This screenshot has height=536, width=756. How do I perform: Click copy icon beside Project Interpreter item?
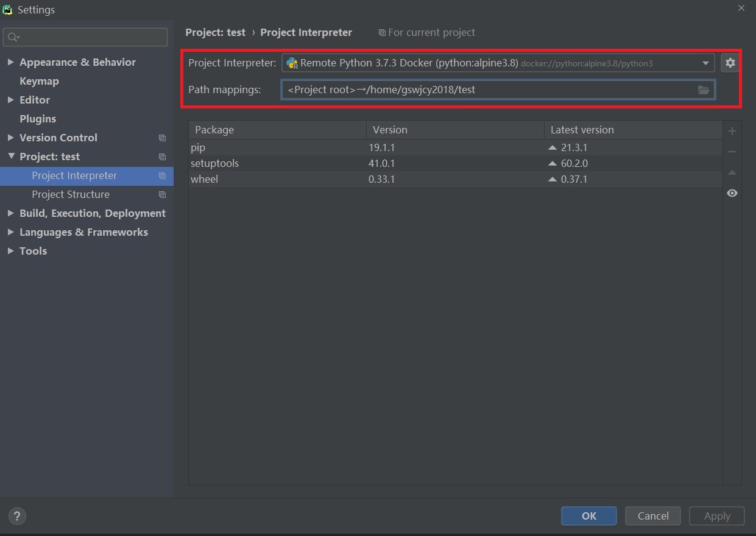(x=162, y=175)
